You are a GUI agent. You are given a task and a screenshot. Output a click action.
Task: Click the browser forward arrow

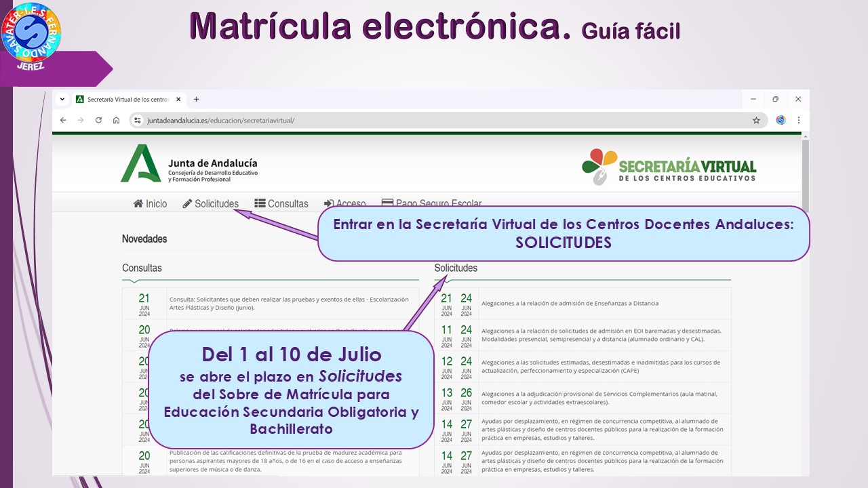tap(81, 120)
